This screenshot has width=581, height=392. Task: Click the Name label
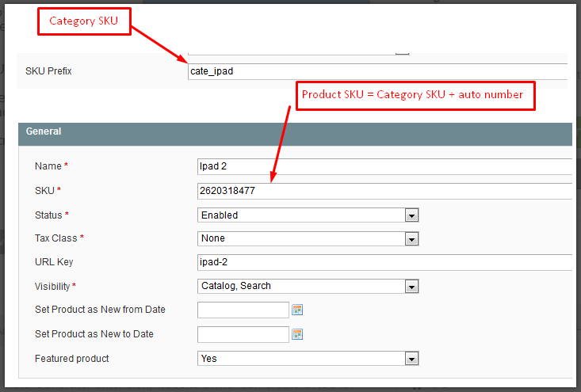(x=48, y=166)
